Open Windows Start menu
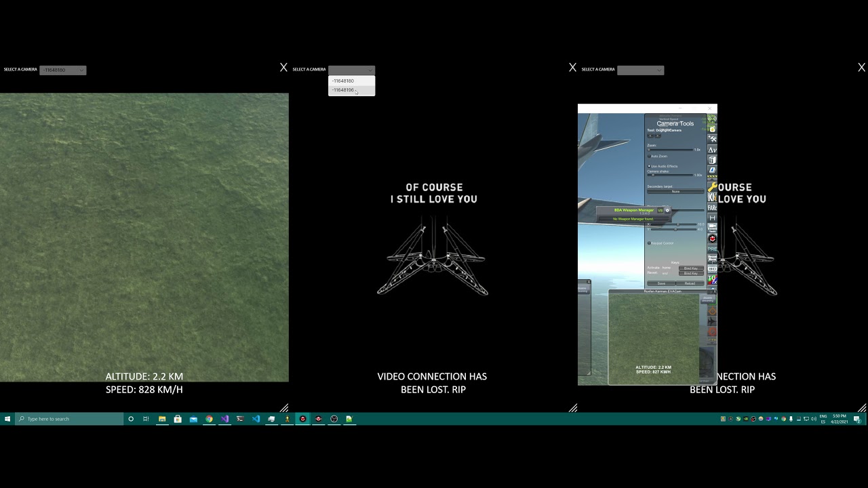The image size is (868, 488). [x=7, y=419]
